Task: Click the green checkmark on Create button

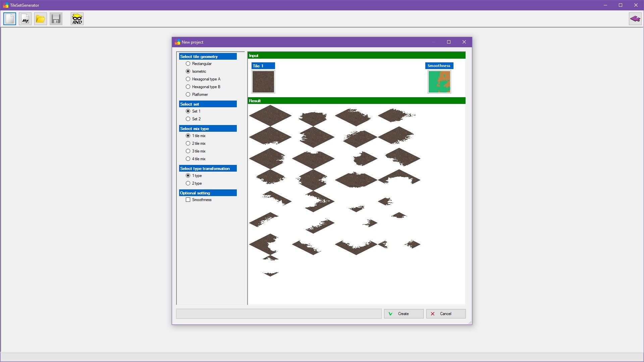Action: (390, 314)
